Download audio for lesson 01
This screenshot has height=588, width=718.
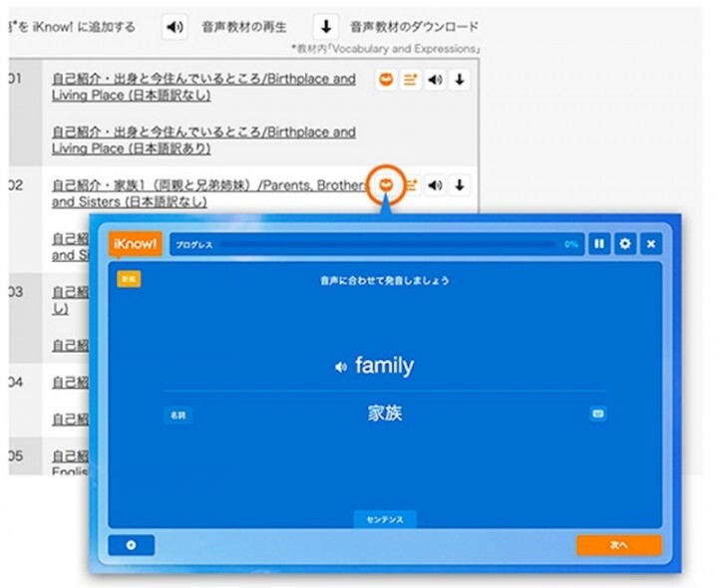click(x=460, y=80)
